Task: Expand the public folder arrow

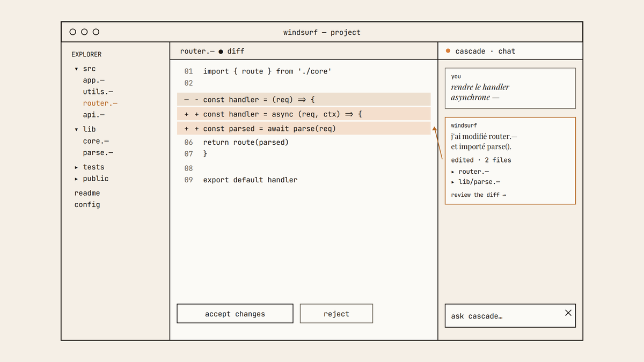Action: (77, 179)
